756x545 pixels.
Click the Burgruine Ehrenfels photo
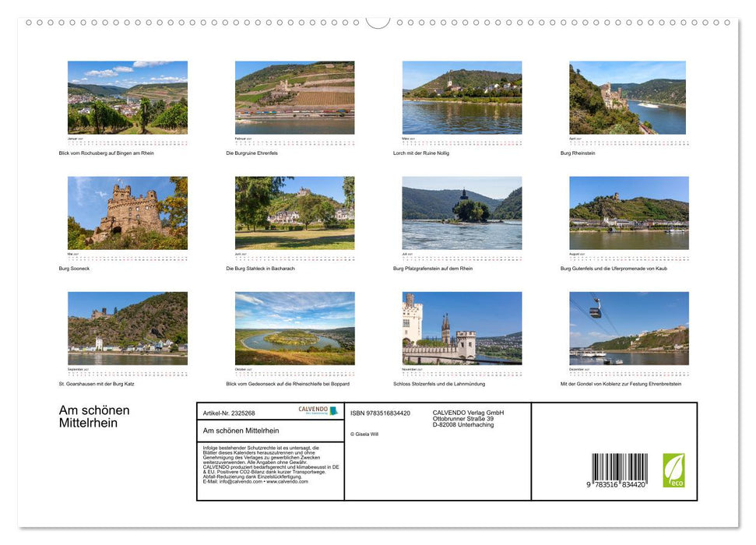pyautogui.click(x=294, y=97)
